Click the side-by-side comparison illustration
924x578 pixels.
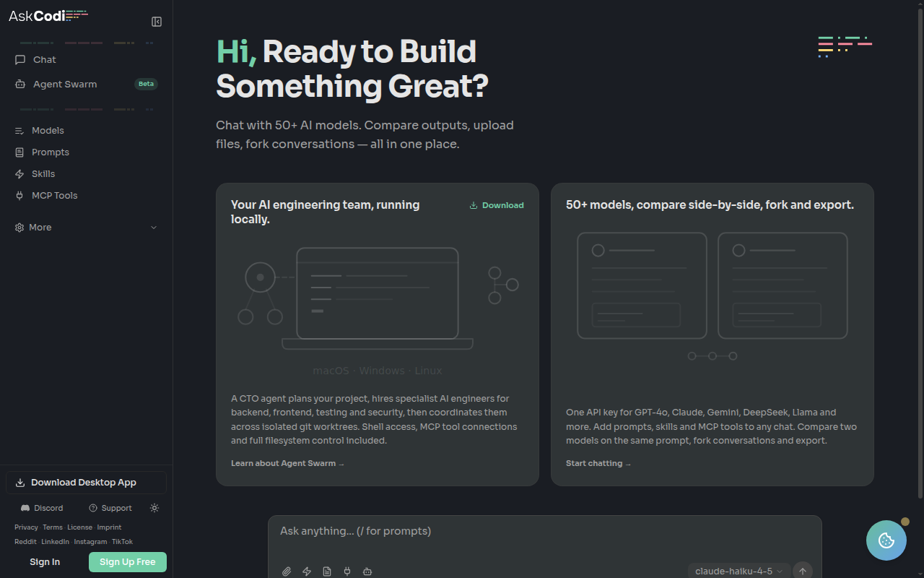coord(712,296)
